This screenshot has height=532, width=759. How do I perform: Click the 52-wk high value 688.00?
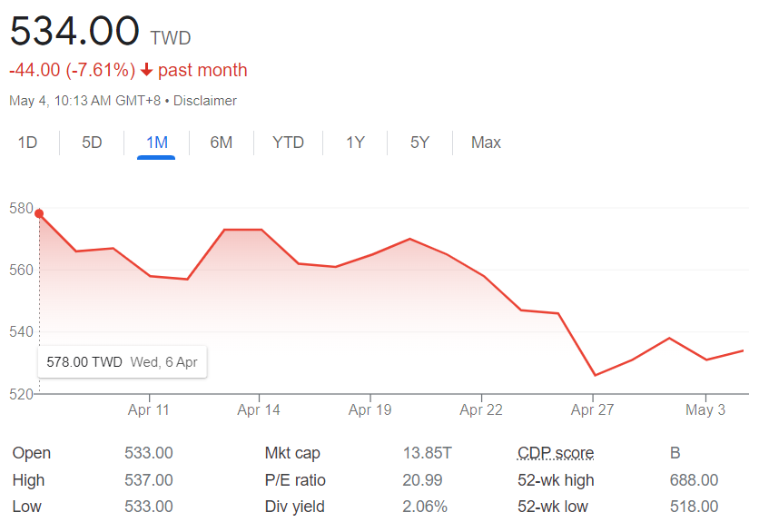tap(694, 480)
